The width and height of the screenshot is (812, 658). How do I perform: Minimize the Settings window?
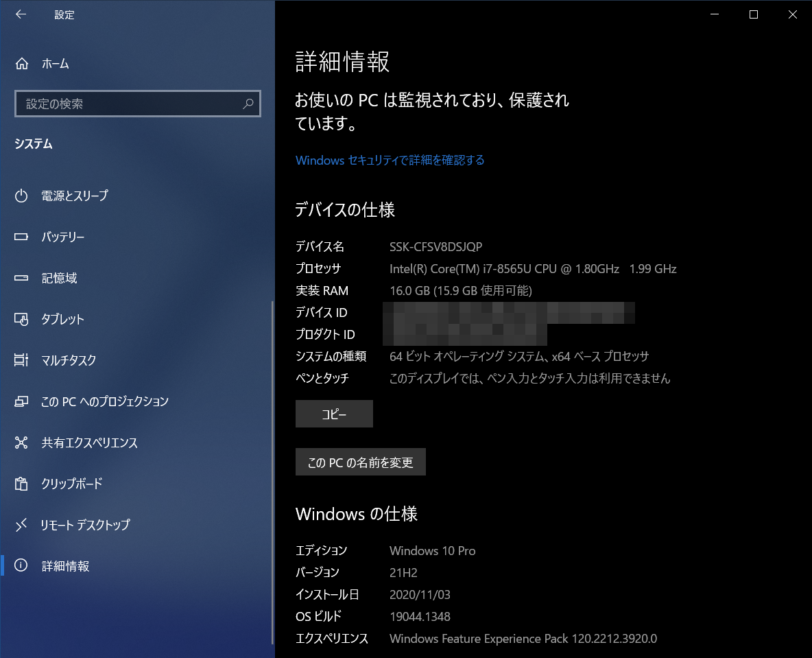[x=715, y=14]
